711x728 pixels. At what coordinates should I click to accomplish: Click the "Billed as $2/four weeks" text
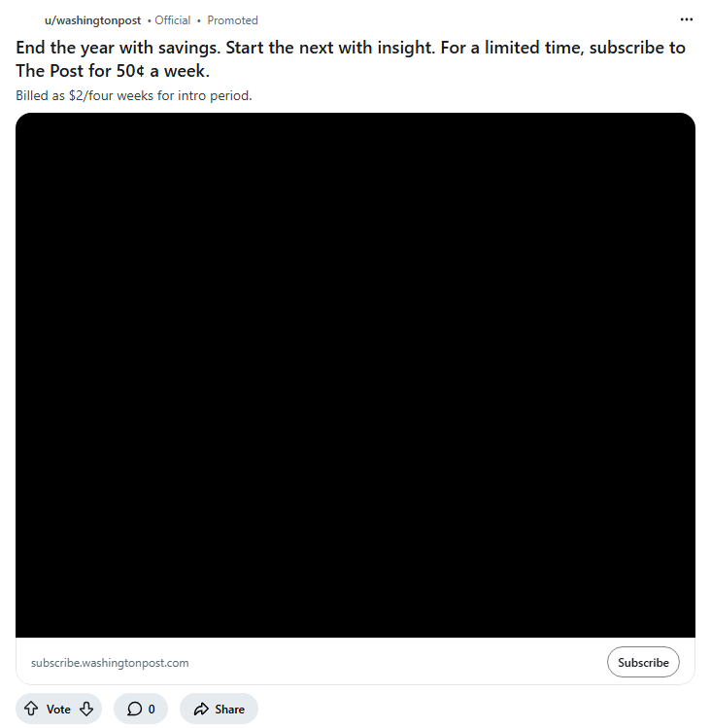point(134,95)
